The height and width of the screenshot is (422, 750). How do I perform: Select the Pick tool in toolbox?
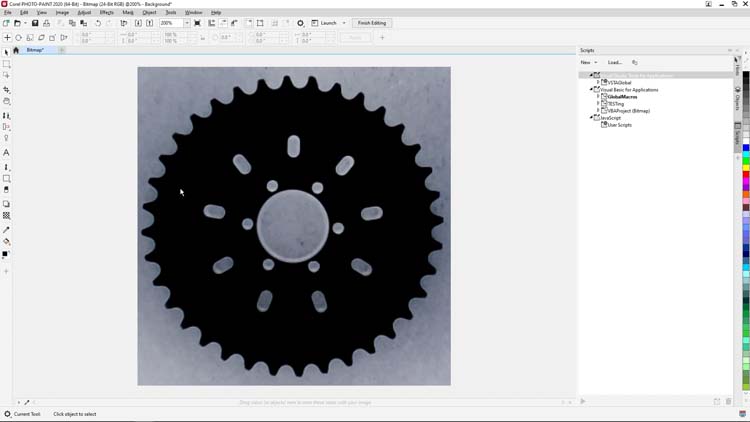tap(6, 52)
